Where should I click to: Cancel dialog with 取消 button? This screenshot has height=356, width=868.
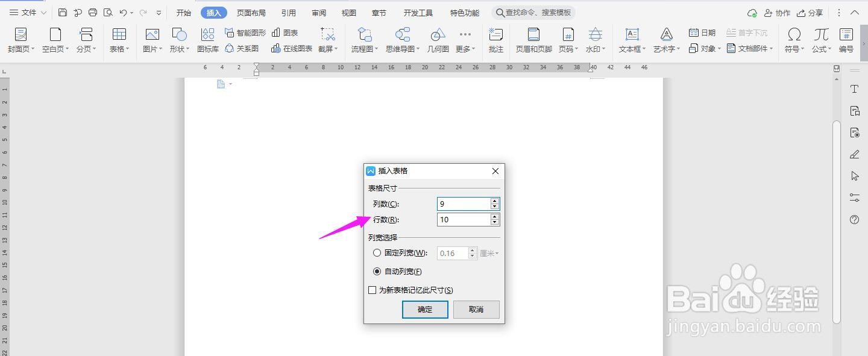click(476, 310)
